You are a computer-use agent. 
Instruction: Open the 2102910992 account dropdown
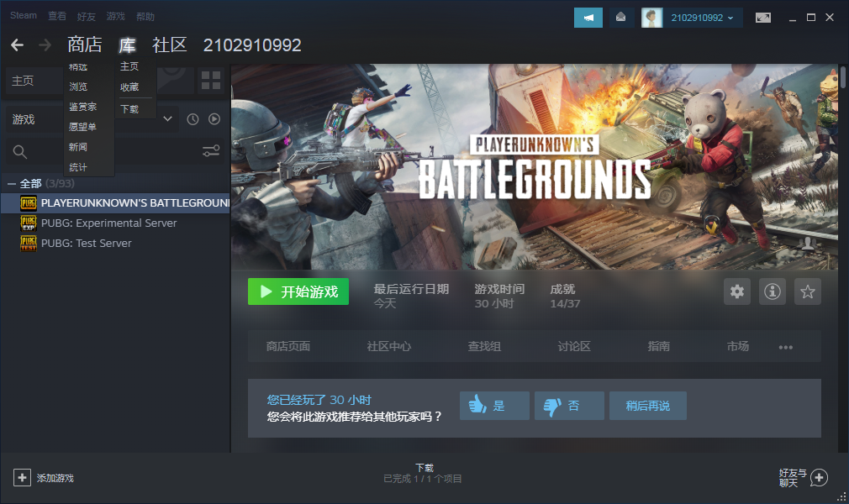coord(702,18)
